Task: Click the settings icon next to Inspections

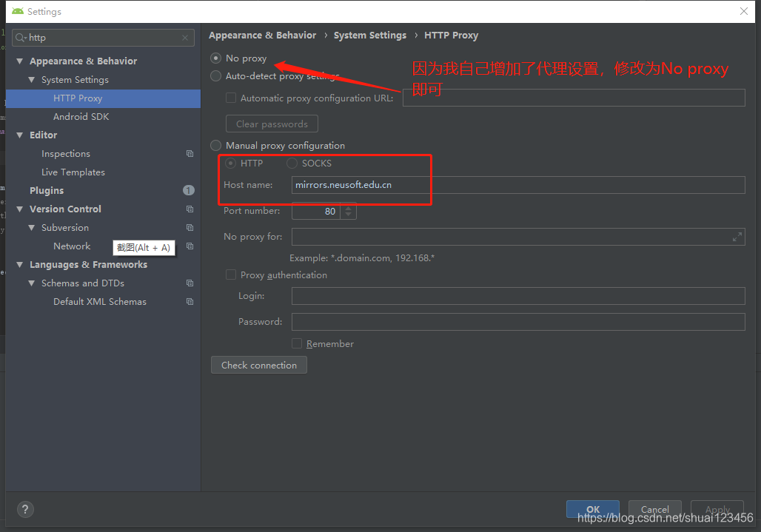Action: [x=190, y=153]
